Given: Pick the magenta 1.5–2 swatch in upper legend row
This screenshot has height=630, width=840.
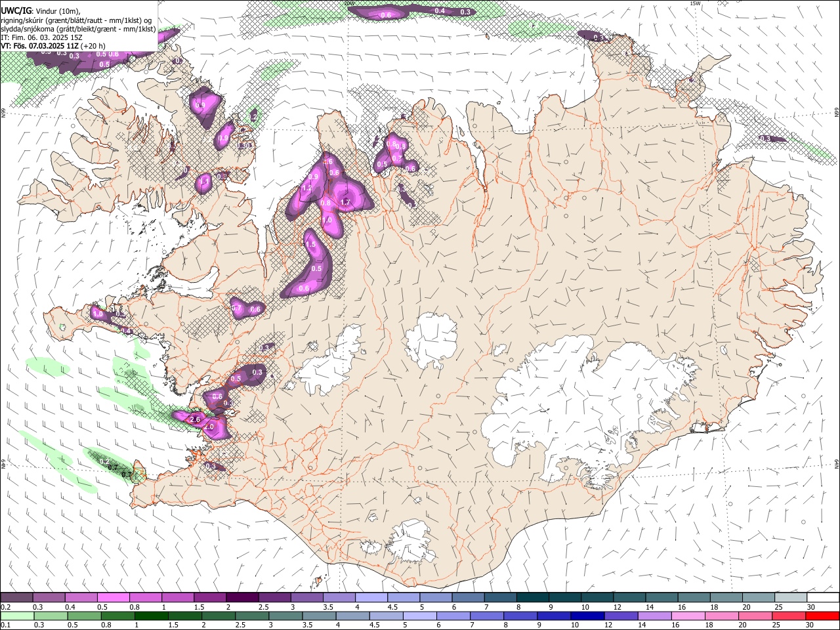Looking at the screenshot, I should click(x=209, y=598).
